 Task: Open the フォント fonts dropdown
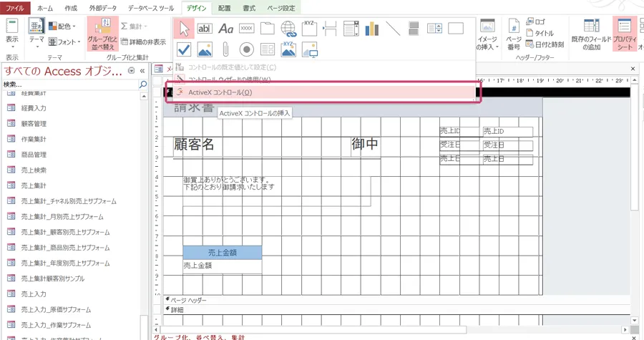(x=66, y=42)
